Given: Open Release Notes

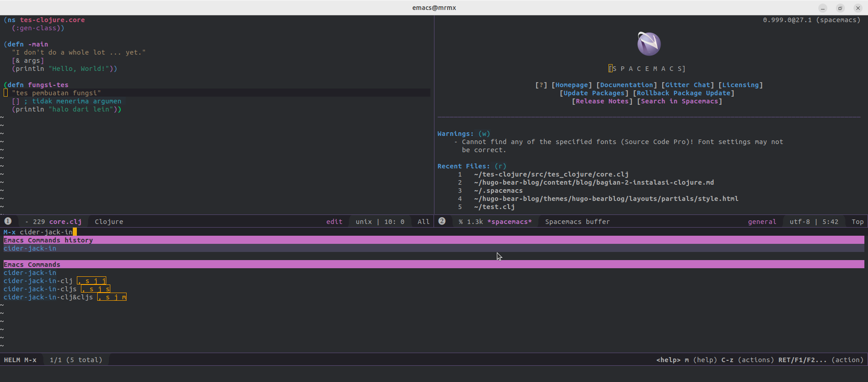Looking at the screenshot, I should click(602, 101).
